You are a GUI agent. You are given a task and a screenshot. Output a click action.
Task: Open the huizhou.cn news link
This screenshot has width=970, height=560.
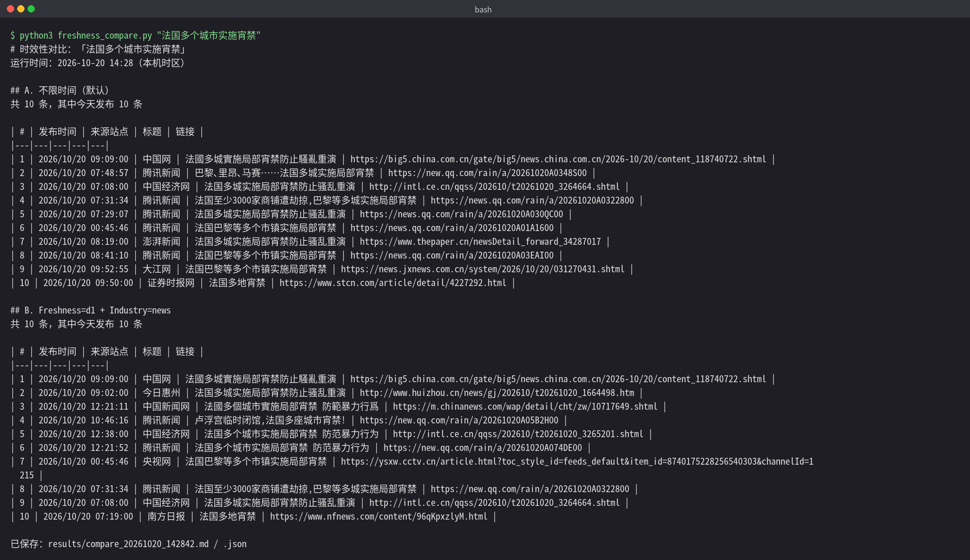(497, 393)
